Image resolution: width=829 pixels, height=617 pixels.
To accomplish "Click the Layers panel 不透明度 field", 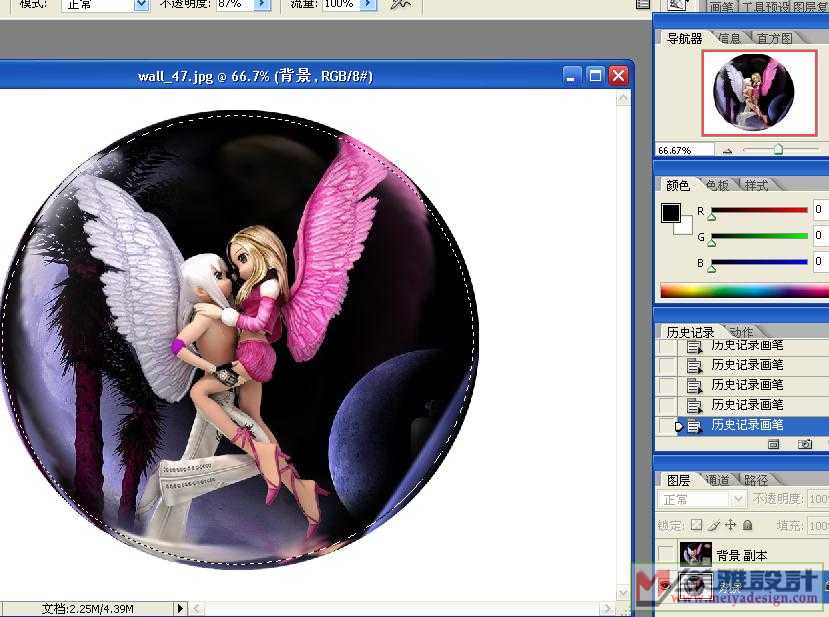I will [x=818, y=499].
